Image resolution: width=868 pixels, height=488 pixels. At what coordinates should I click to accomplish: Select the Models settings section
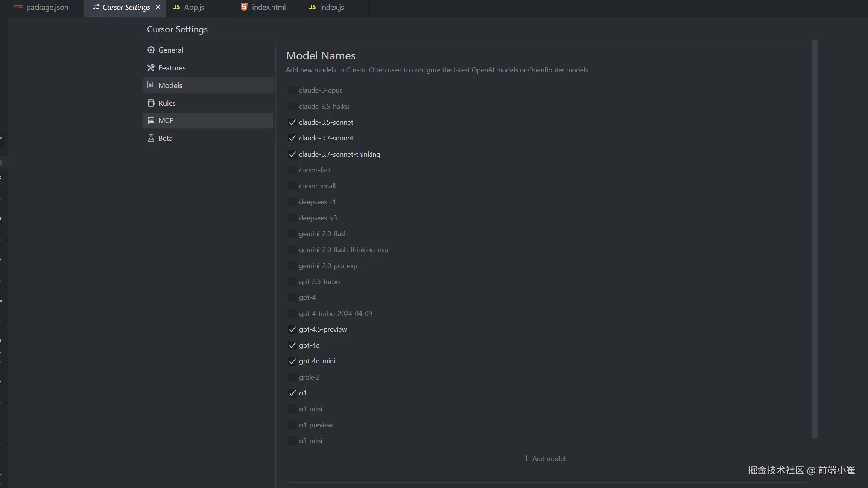pyautogui.click(x=208, y=85)
